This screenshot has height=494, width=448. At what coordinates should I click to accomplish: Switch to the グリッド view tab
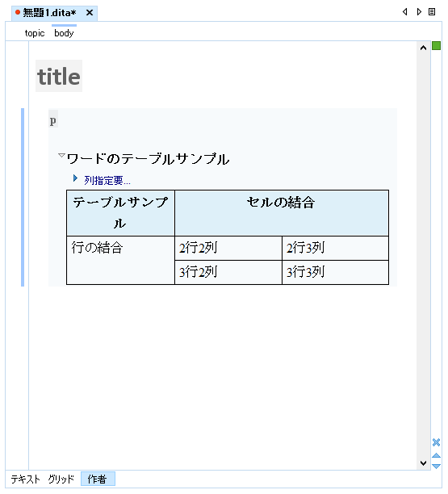coord(61,479)
